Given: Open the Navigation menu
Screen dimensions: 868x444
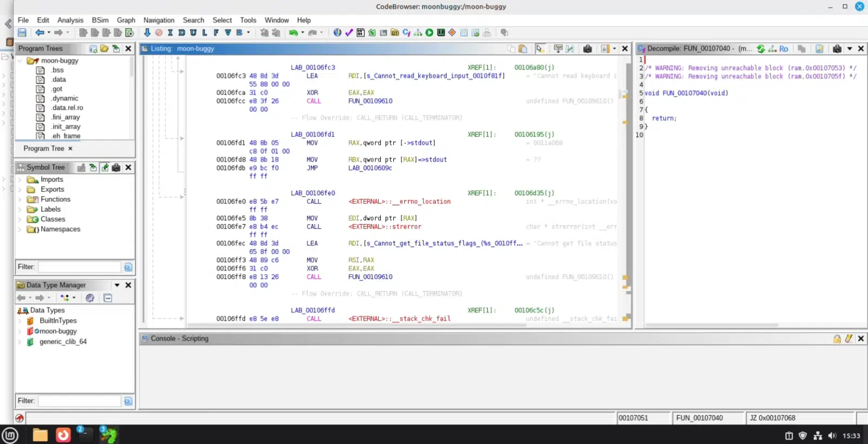Looking at the screenshot, I should (159, 20).
